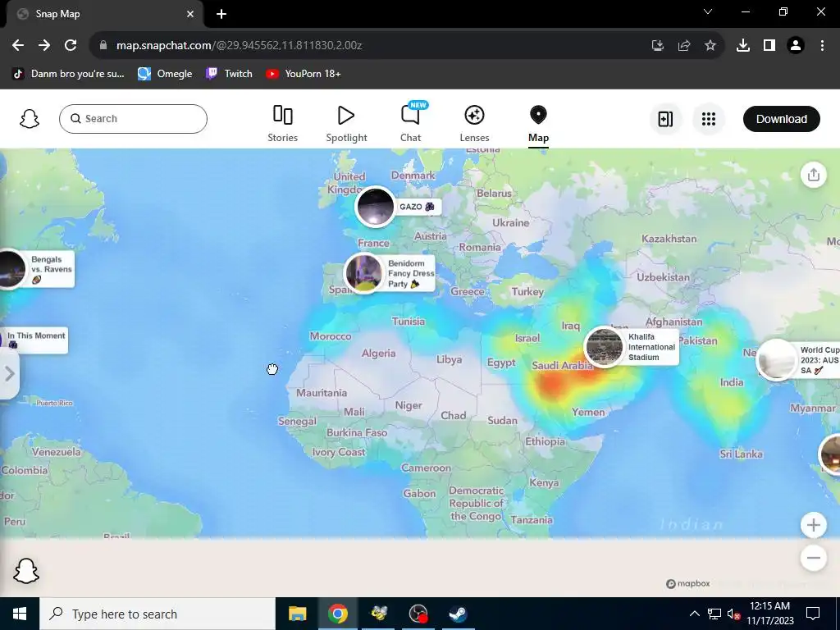Click the install app icon in address bar
Viewport: 840px width, 630px height.
[657, 46]
